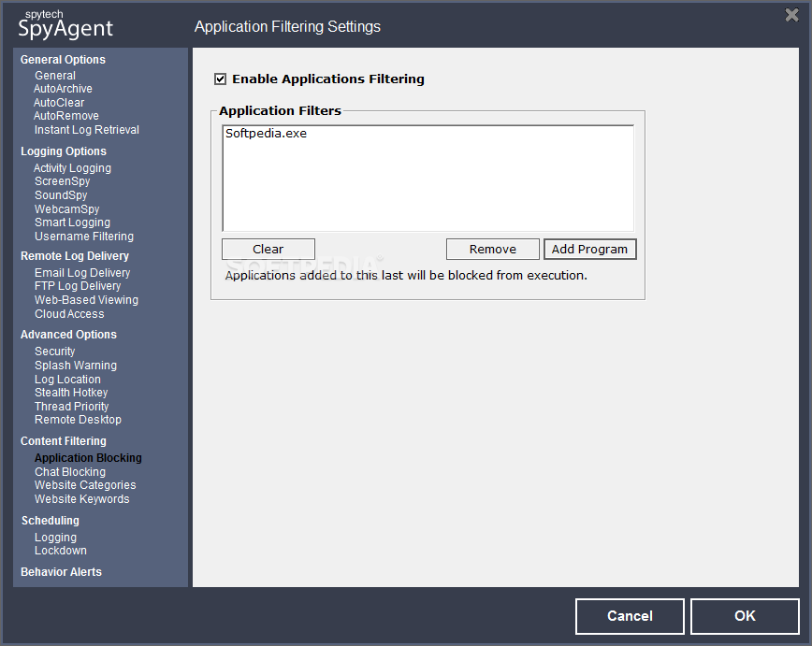Open Activity Logging options
Viewport: 812px width, 646px height.
(73, 168)
